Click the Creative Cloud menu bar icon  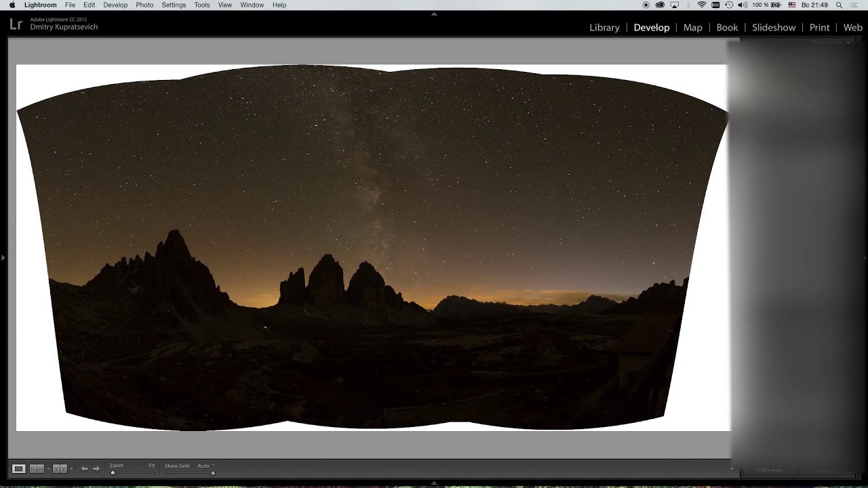pos(660,5)
